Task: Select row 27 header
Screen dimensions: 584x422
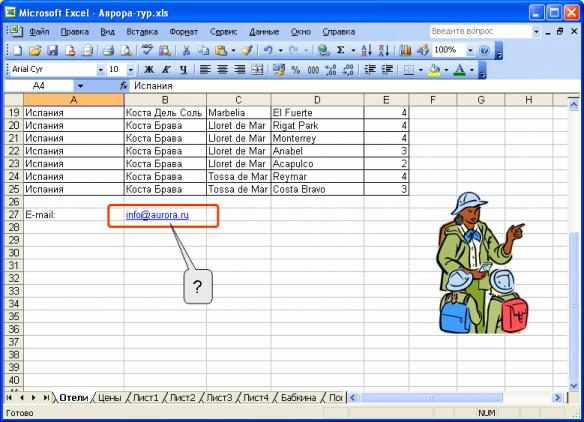Action: (14, 215)
